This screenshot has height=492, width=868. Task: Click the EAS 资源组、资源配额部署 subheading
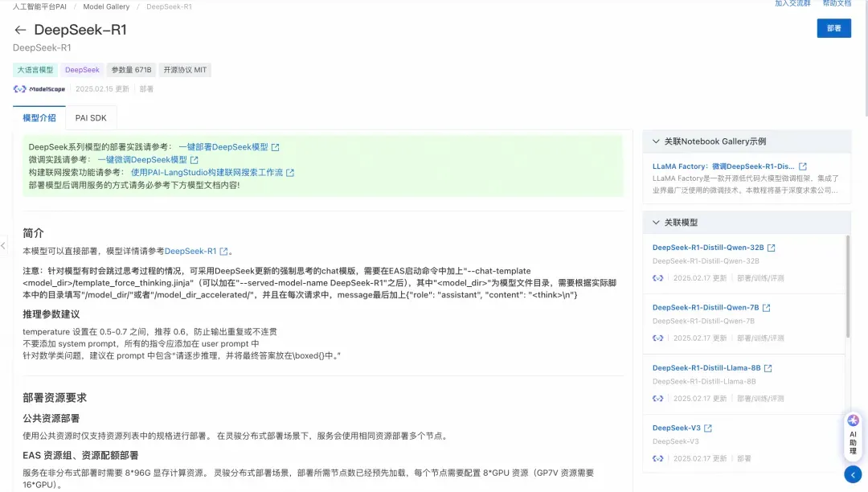tap(80, 456)
